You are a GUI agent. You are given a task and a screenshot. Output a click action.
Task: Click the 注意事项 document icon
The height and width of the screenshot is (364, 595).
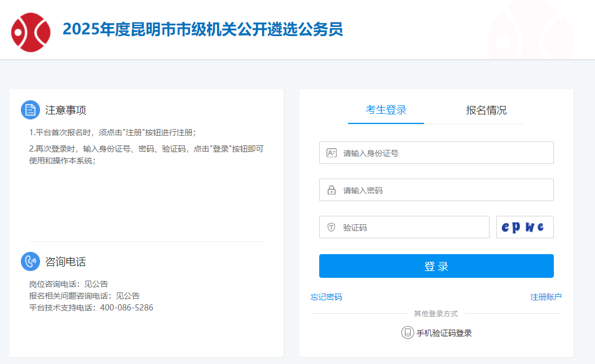30,110
